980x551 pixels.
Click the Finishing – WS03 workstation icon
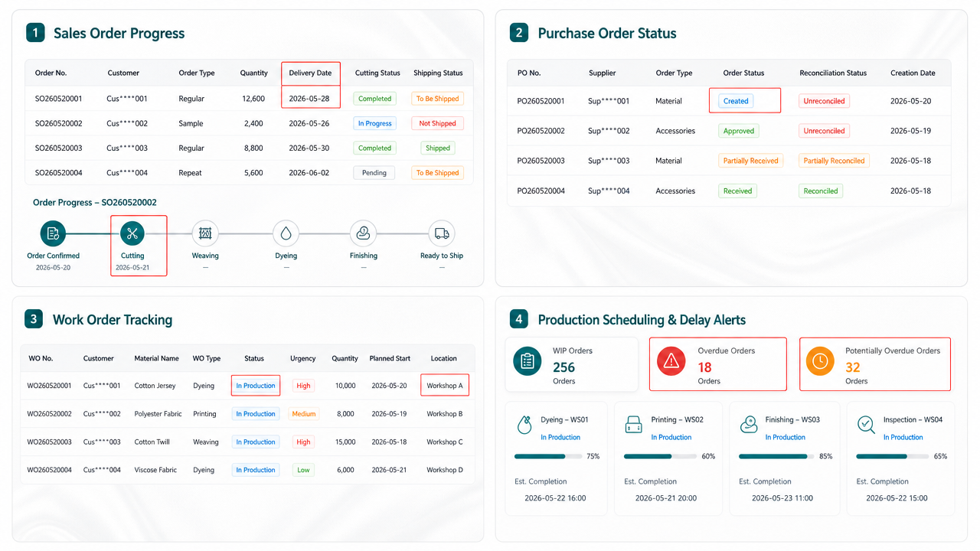tap(749, 425)
